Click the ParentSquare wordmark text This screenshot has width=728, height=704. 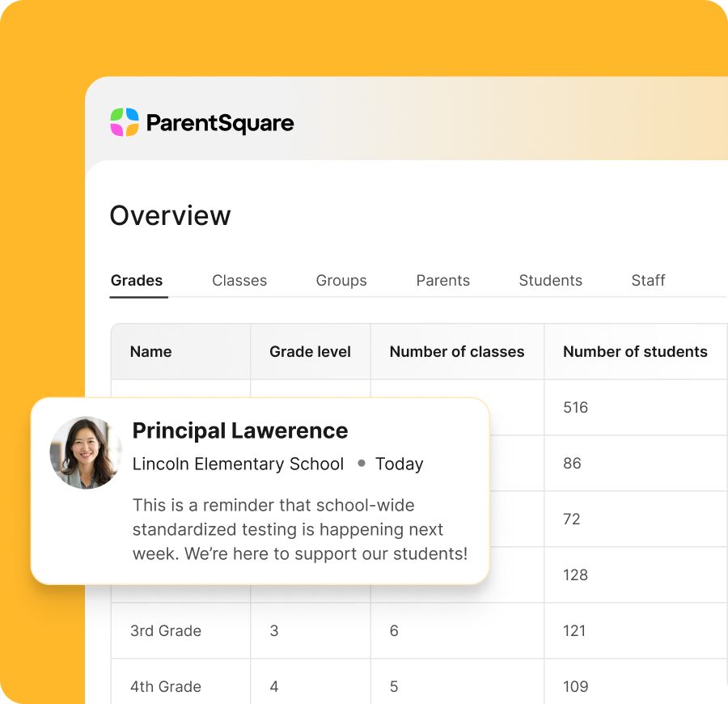tap(220, 123)
